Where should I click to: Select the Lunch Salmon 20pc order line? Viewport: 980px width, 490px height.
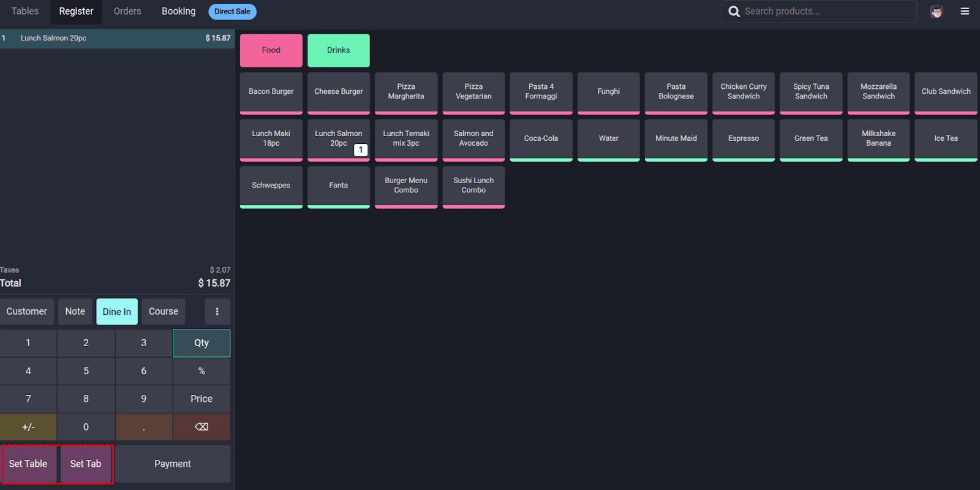click(116, 38)
